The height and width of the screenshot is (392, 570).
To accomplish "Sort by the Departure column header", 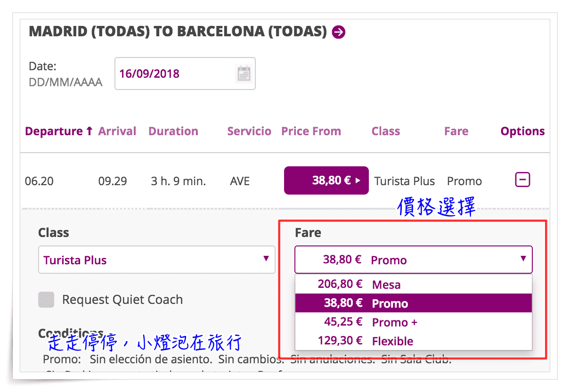I will (x=59, y=131).
